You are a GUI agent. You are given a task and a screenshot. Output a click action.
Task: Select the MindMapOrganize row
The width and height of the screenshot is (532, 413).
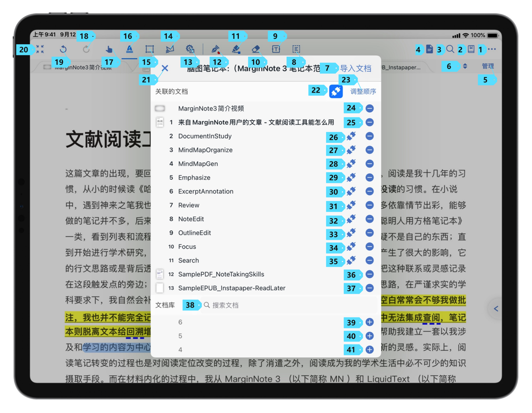click(x=265, y=150)
